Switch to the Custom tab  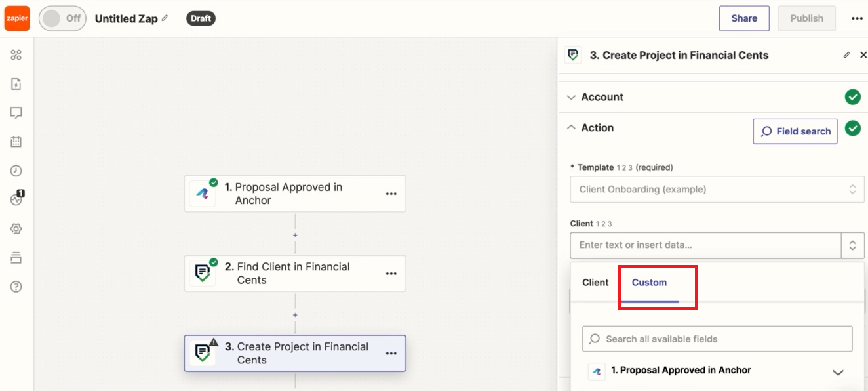(649, 283)
